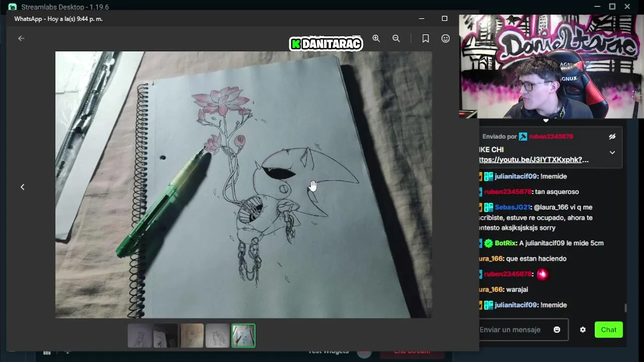The image size is (644, 362).
Task: Click pinned sender's moderator badge icon
Action: [523, 137]
